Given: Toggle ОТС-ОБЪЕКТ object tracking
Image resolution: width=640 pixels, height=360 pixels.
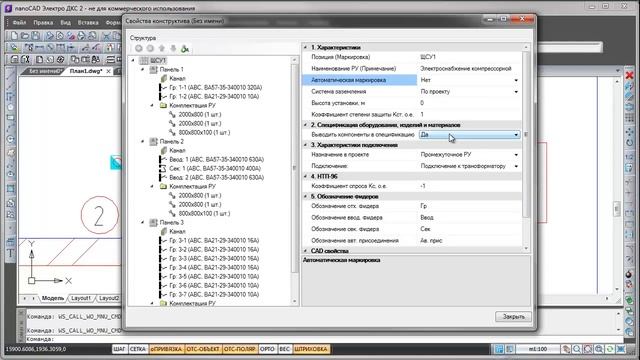Looking at the screenshot, I should (202, 349).
